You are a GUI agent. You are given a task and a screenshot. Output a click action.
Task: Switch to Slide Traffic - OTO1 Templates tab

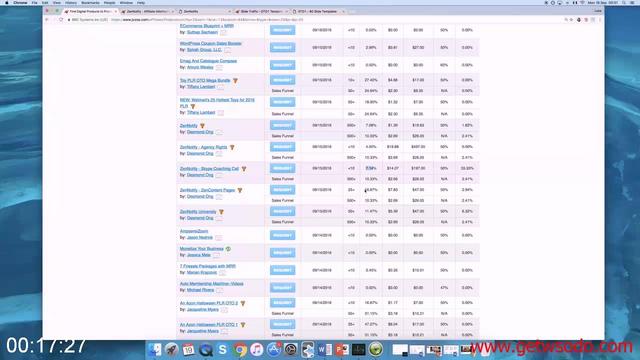(261, 11)
